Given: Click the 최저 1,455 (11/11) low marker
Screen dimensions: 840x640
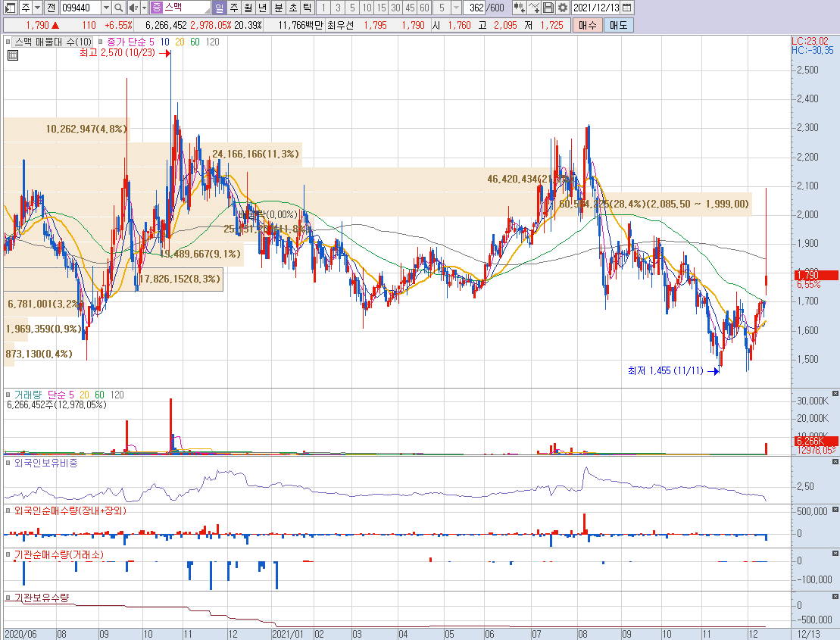Looking at the screenshot, I should coord(673,370).
